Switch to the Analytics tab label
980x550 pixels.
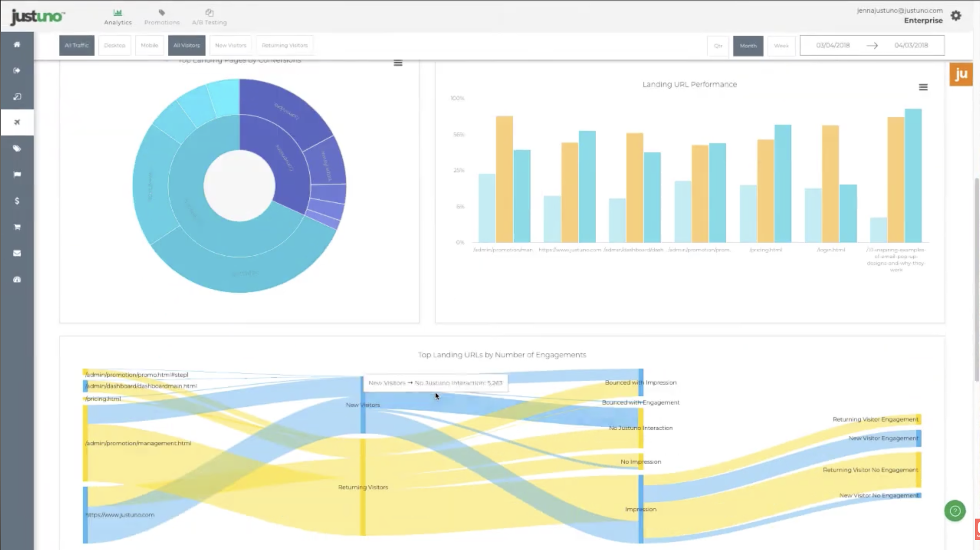click(x=118, y=23)
